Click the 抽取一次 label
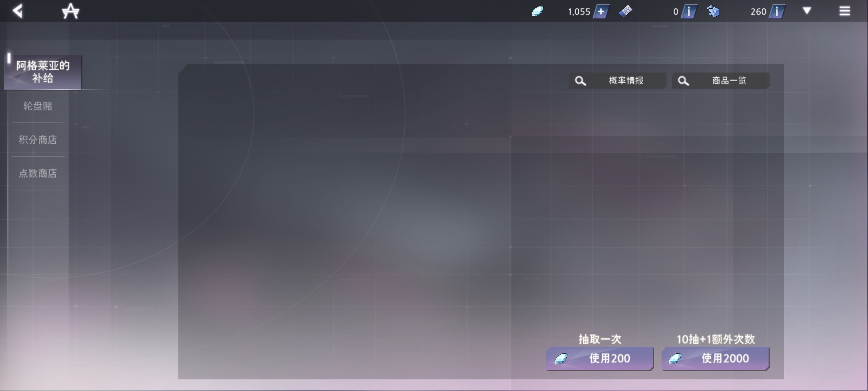 click(x=600, y=339)
